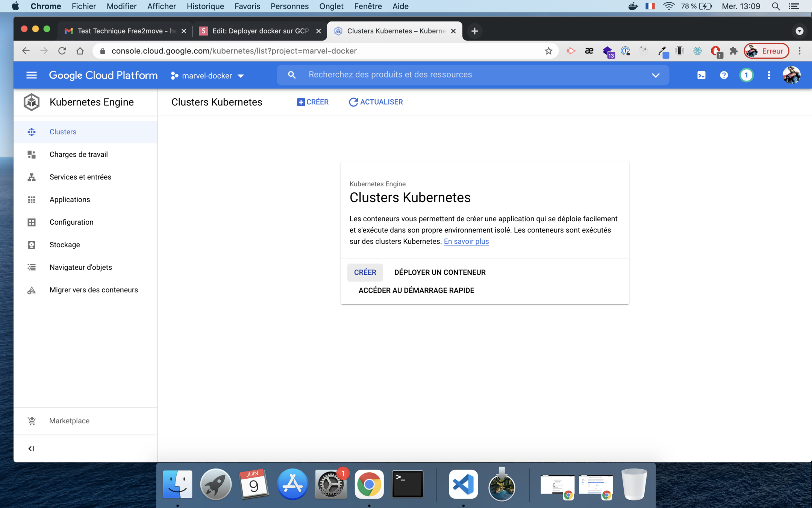Open the Historique menu
812x508 pixels.
click(x=205, y=6)
